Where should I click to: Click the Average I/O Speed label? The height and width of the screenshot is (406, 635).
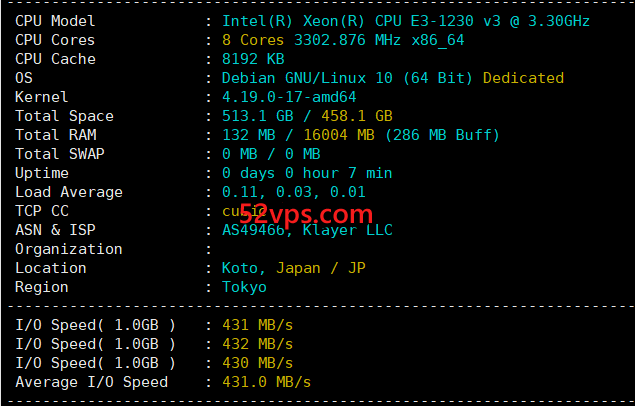coord(92,383)
